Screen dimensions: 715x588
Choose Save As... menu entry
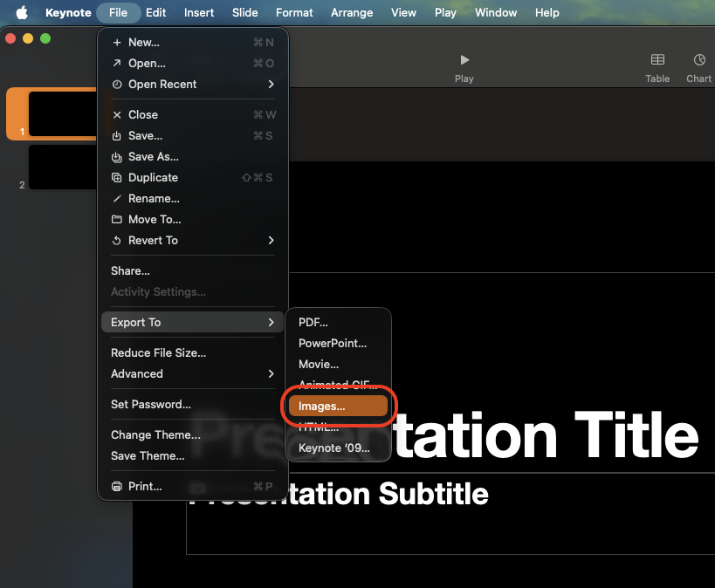click(x=193, y=157)
